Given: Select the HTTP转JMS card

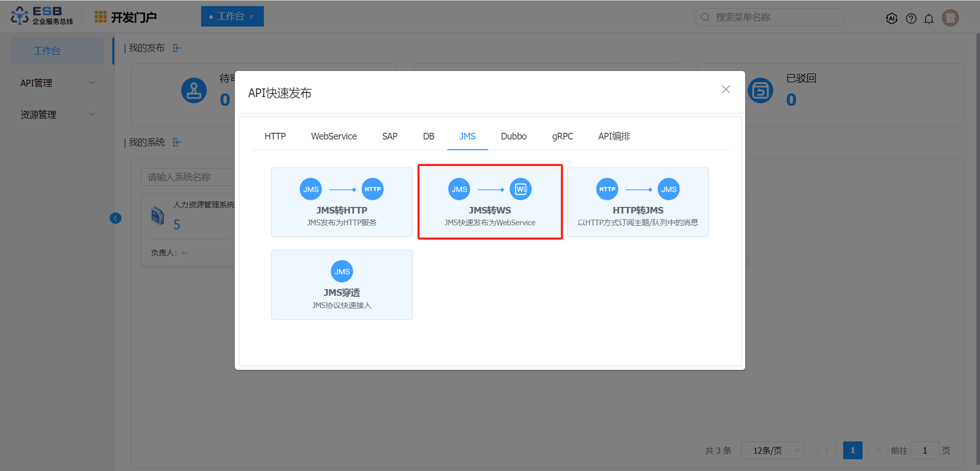Looking at the screenshot, I should point(638,202).
